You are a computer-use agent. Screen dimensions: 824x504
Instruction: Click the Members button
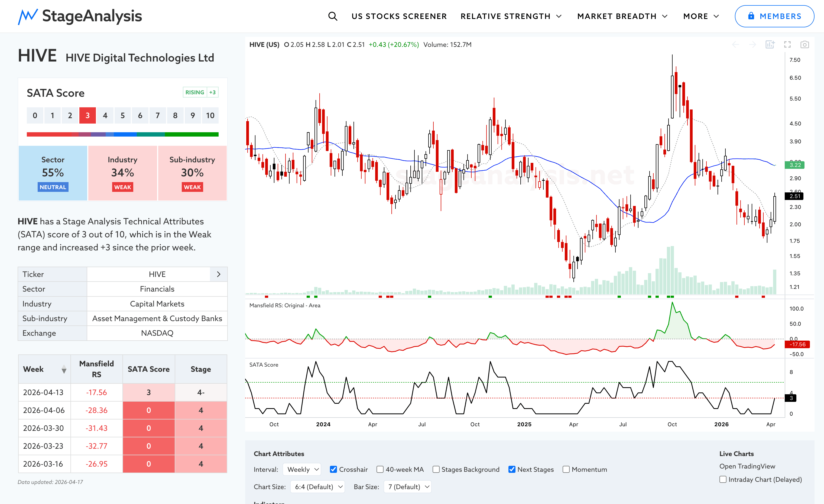tap(774, 16)
